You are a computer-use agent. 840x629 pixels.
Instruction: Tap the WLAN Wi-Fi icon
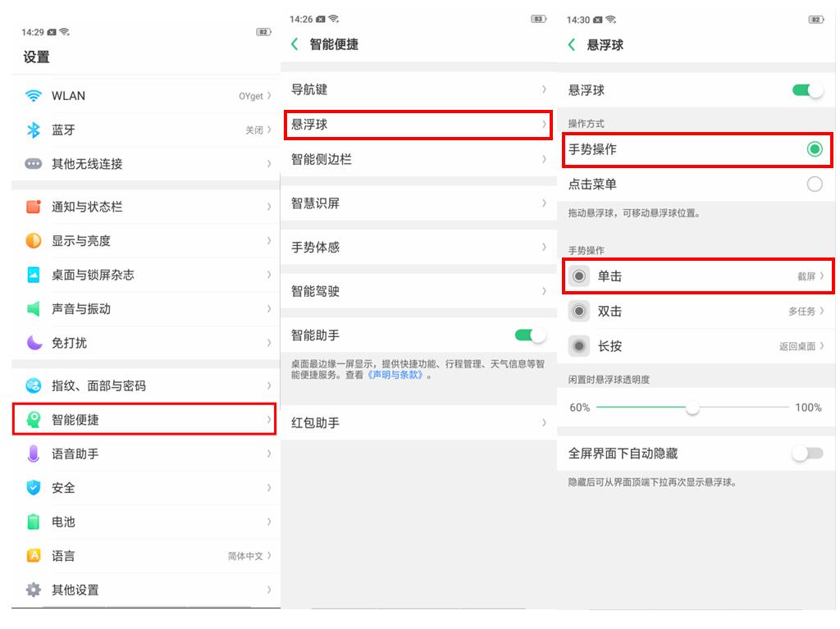[x=34, y=96]
